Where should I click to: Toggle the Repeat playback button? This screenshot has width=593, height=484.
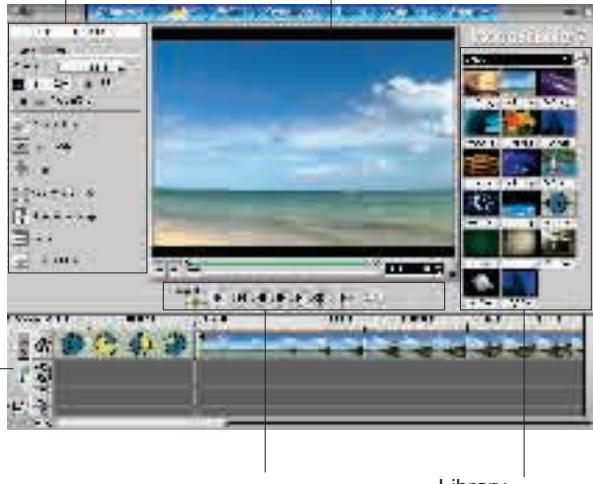coord(318,298)
